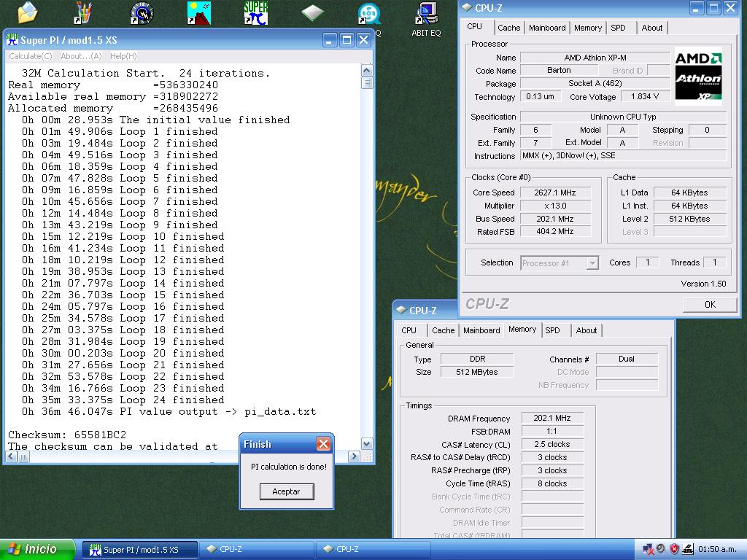Select CPU tab in top CPU-Z window
The width and height of the screenshot is (747, 560).
[474, 27]
